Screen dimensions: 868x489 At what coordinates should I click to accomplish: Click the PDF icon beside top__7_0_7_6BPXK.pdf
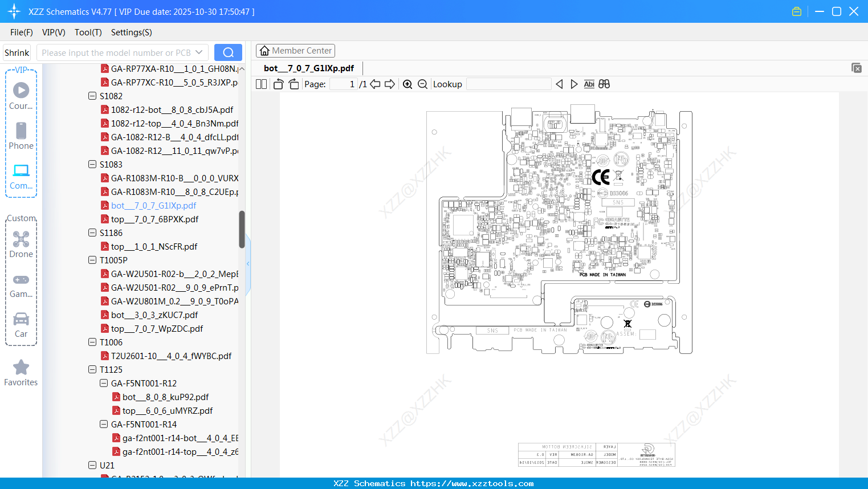click(105, 219)
